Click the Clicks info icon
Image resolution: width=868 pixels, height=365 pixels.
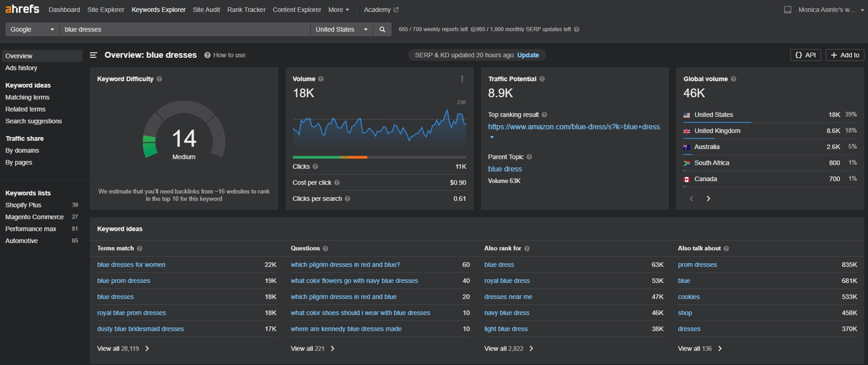315,167
